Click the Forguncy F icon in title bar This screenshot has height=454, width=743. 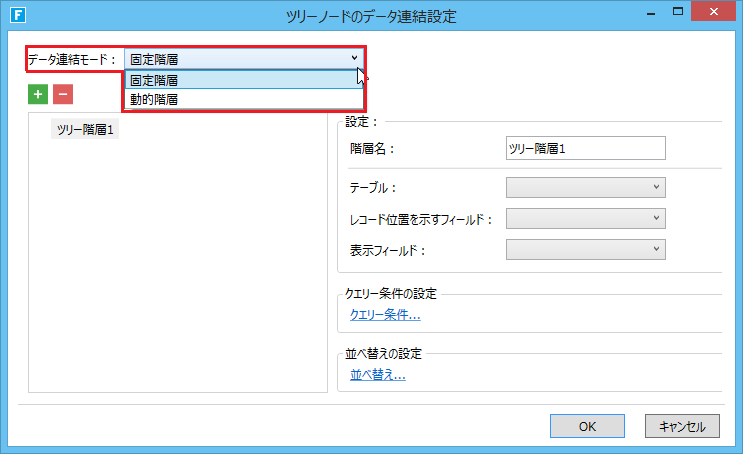point(18,15)
